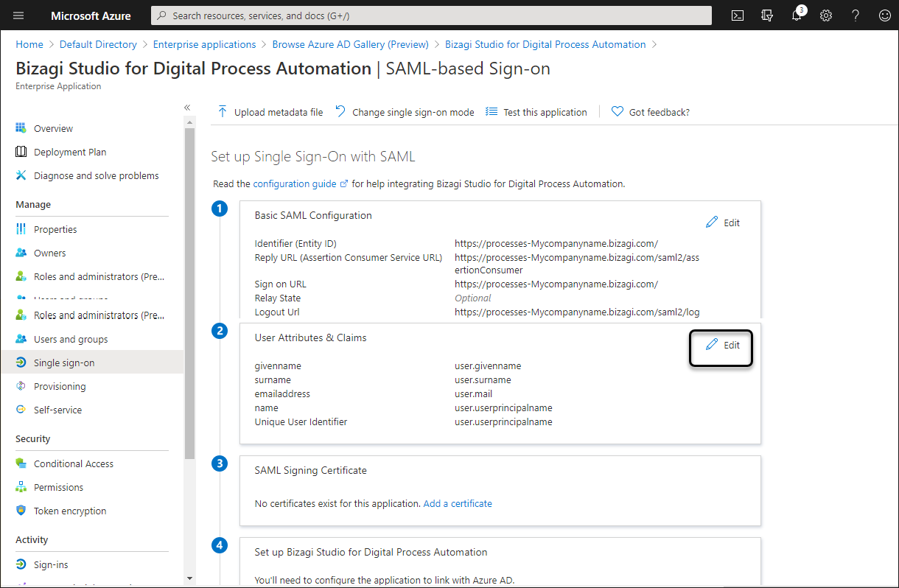Screen dimensions: 899x588
Task: Click the Microsoft Azure logo text
Action: click(91, 15)
